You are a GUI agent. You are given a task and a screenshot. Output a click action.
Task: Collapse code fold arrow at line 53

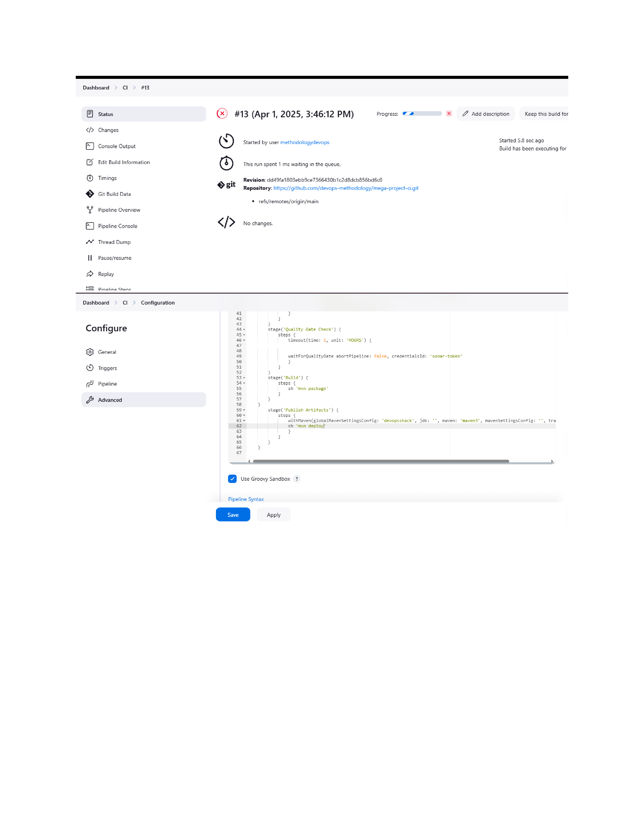[x=244, y=378]
